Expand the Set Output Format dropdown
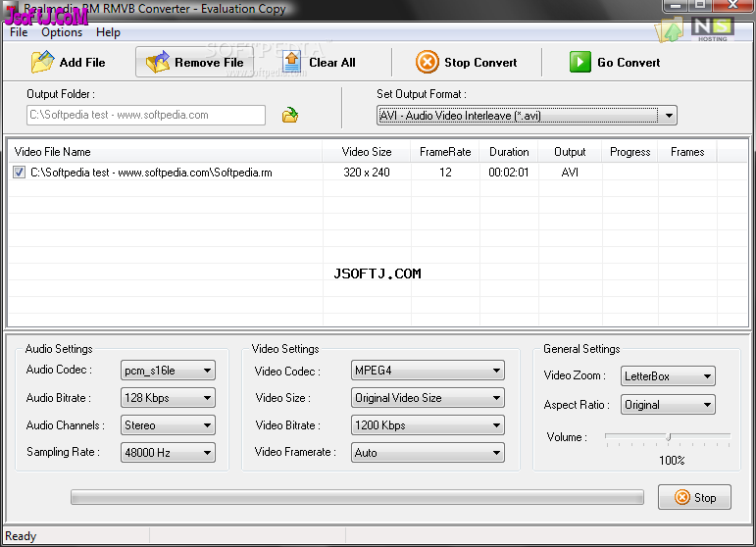The image size is (756, 547). pyautogui.click(x=527, y=116)
